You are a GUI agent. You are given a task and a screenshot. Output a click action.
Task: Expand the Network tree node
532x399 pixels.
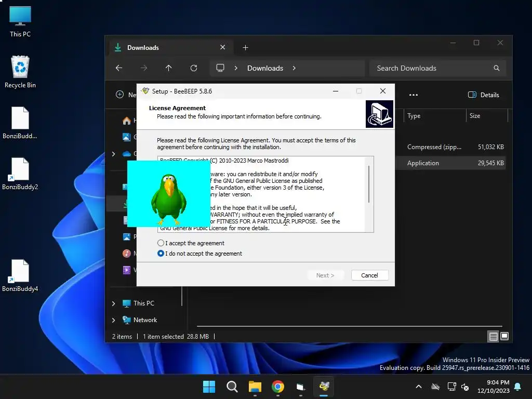click(113, 320)
